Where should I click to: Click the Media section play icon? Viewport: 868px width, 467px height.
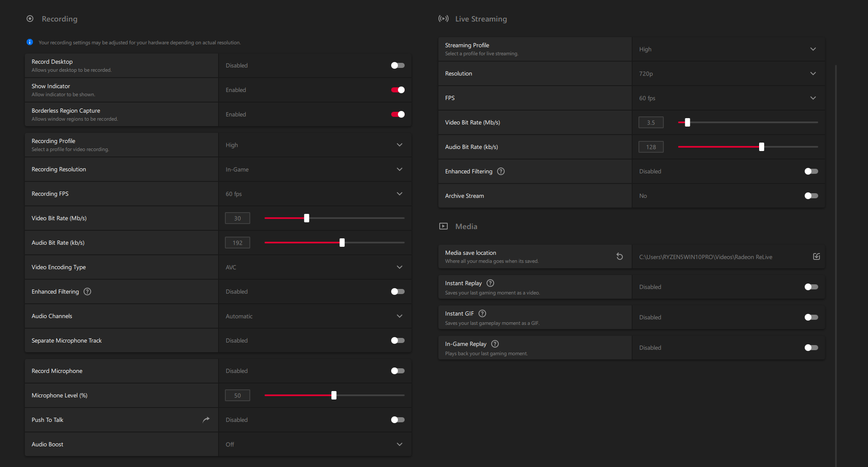click(x=443, y=226)
